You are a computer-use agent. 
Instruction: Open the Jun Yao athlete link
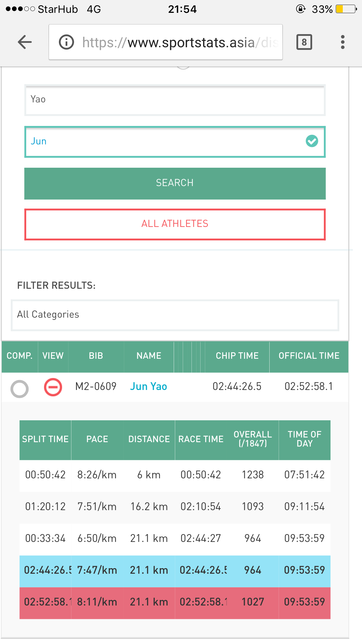click(148, 386)
